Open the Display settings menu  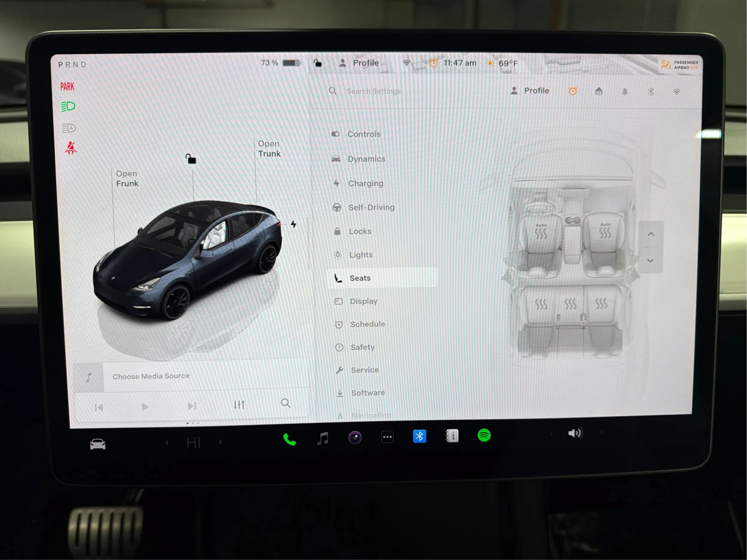pyautogui.click(x=355, y=301)
